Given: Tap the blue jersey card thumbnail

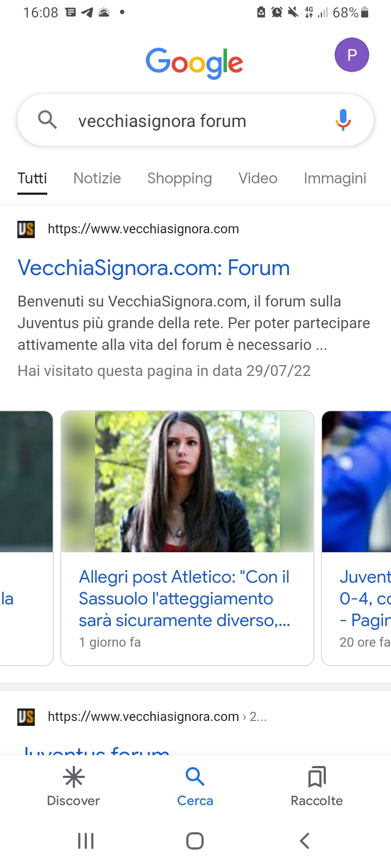Looking at the screenshot, I should pyautogui.click(x=357, y=482).
